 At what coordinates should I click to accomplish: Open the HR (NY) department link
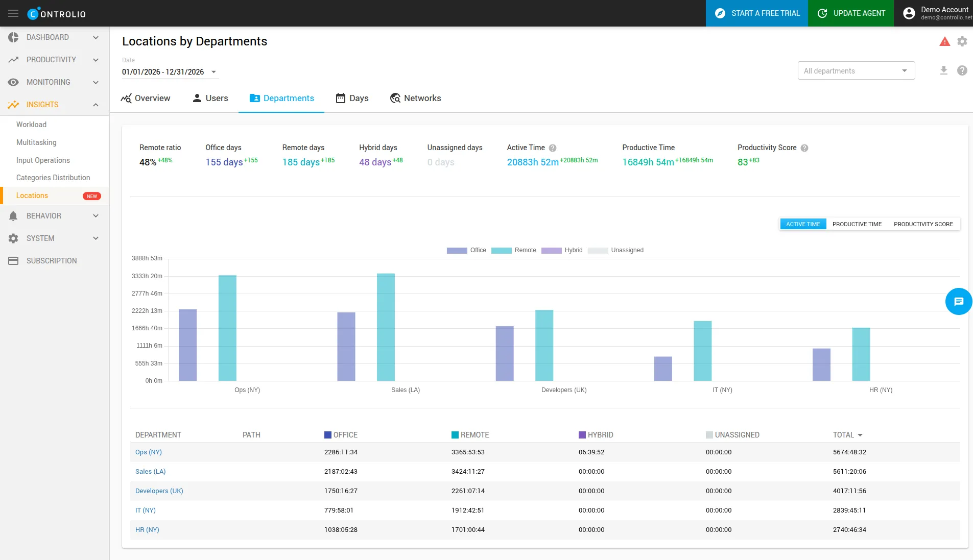pyautogui.click(x=147, y=530)
